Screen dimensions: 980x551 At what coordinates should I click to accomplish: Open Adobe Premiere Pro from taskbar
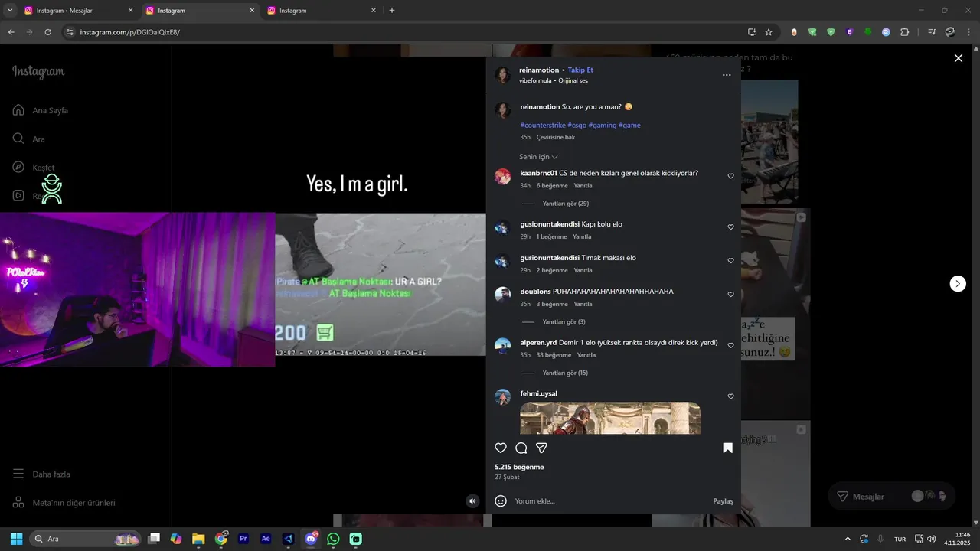(x=243, y=539)
